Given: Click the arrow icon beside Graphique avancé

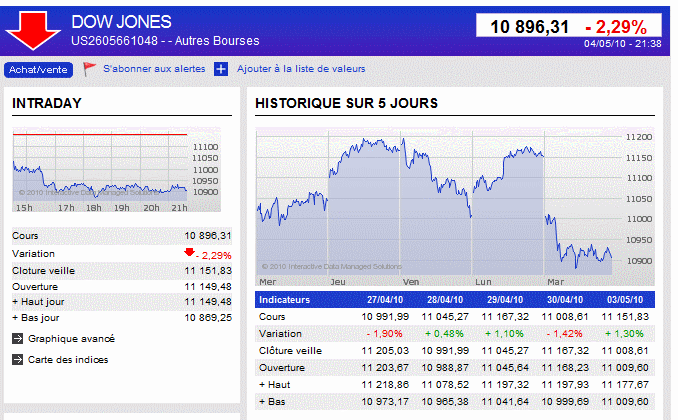Looking at the screenshot, I should tap(17, 338).
